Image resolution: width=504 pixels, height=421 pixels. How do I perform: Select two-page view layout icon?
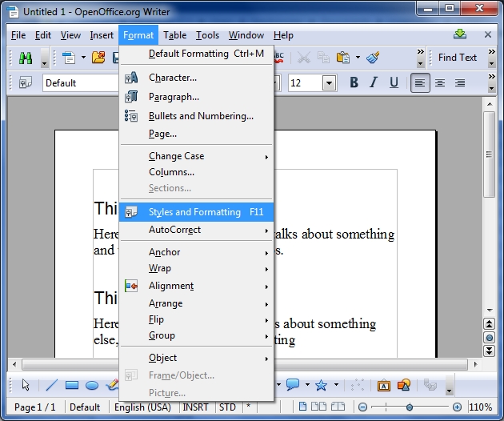[318, 407]
